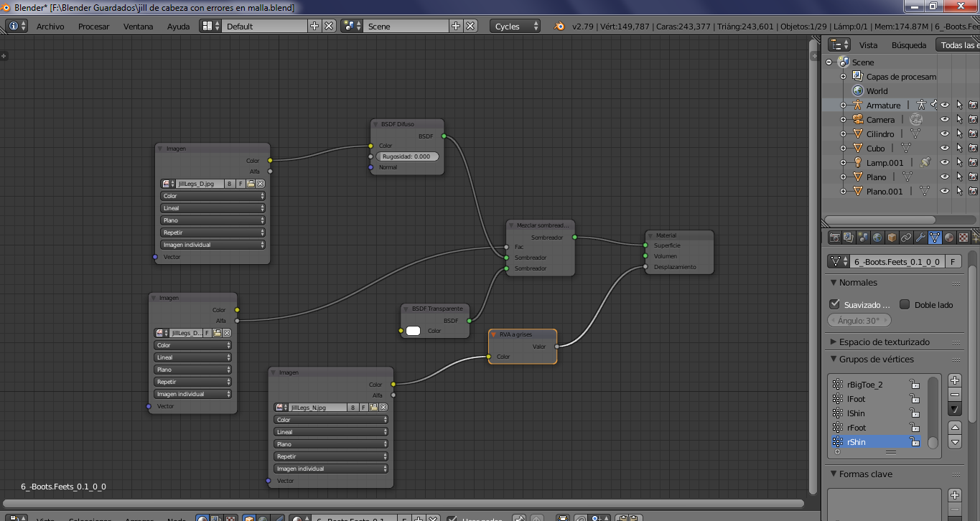Add a new vertex group with plus button
The height and width of the screenshot is (521, 980).
[954, 380]
